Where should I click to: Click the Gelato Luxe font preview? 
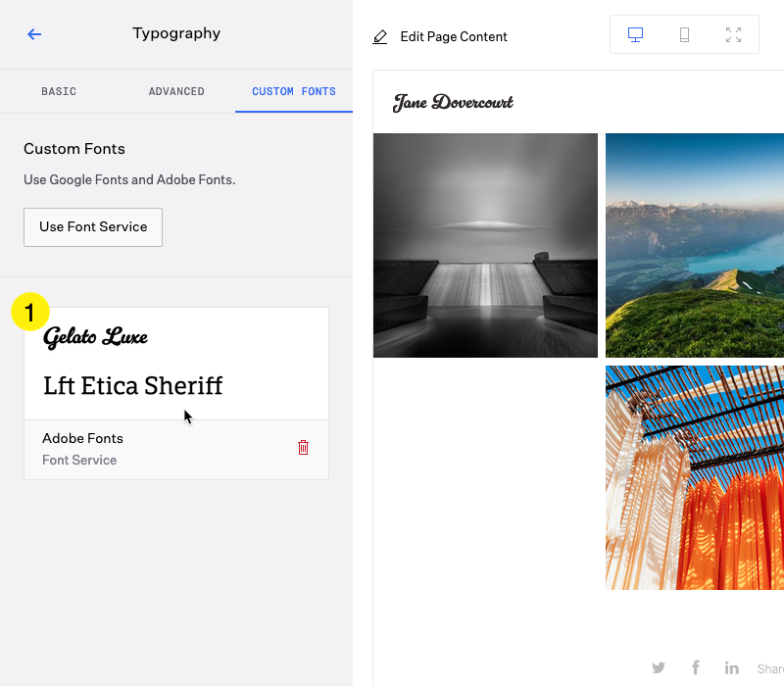point(95,337)
